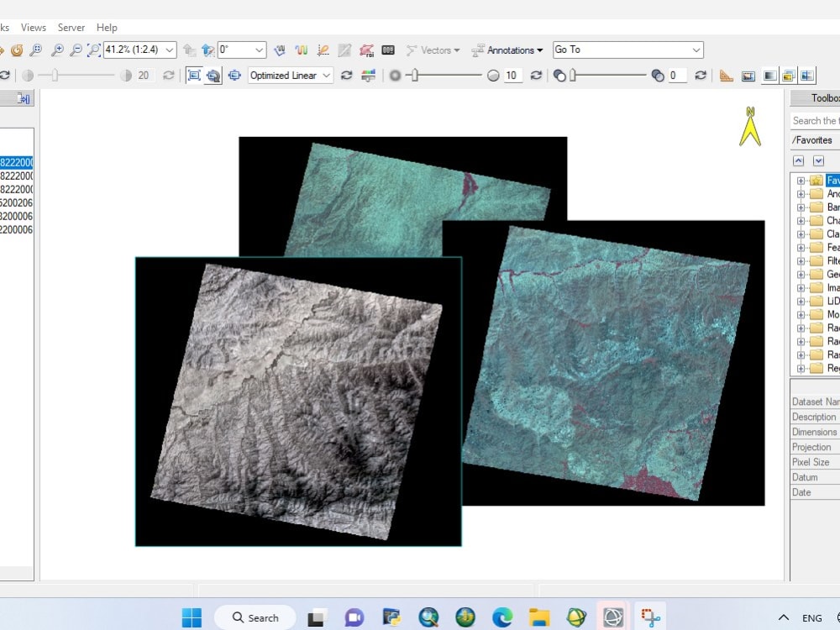This screenshot has height=630, width=840.
Task: Expand the Toolbox folder starting with 'Fea'
Action: point(801,248)
